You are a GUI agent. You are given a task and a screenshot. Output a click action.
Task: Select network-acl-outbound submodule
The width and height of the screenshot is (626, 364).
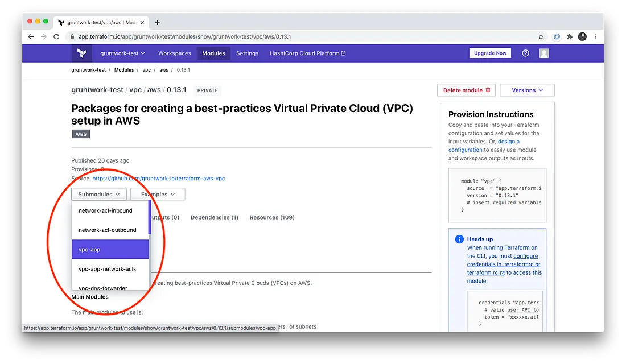tap(110, 230)
